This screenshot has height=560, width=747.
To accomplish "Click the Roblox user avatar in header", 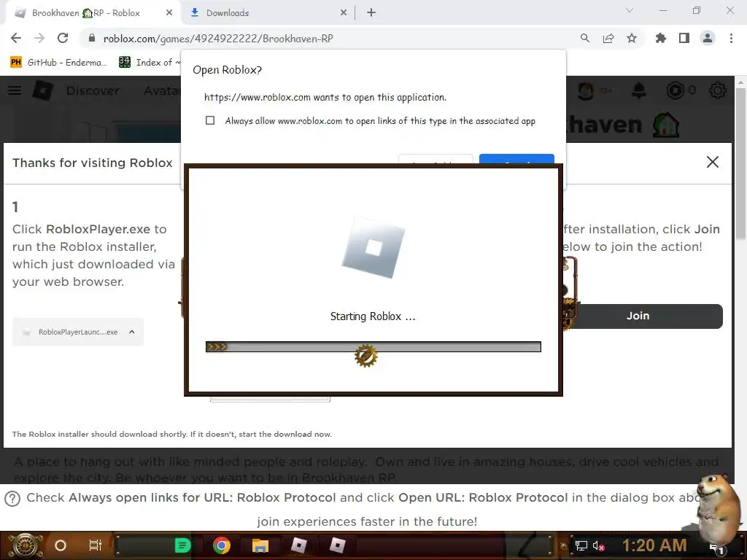I will [586, 90].
